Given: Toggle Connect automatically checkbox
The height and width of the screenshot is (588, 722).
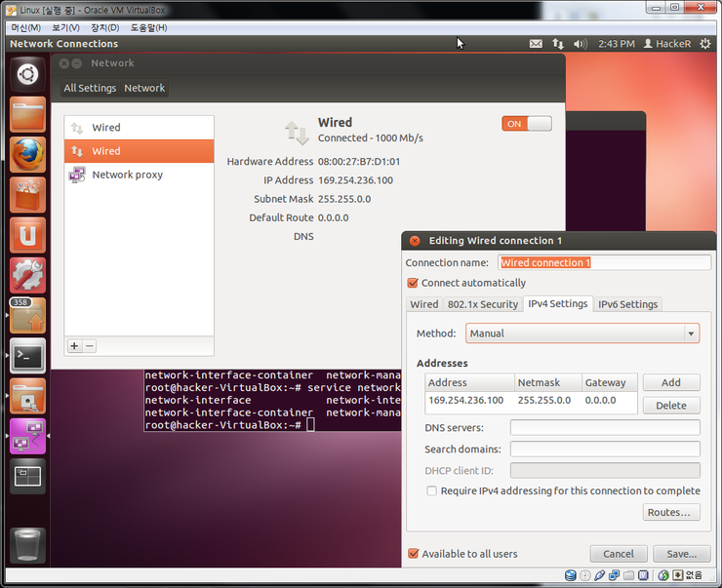Looking at the screenshot, I should pyautogui.click(x=413, y=283).
